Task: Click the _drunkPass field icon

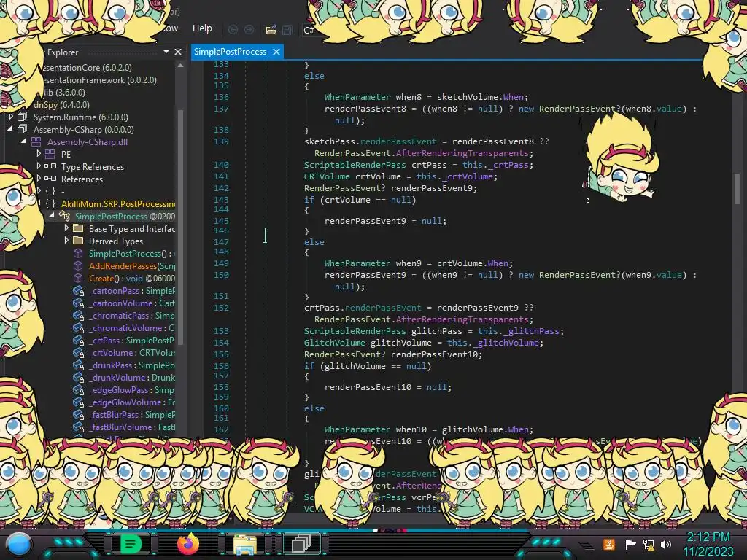Action: click(79, 365)
